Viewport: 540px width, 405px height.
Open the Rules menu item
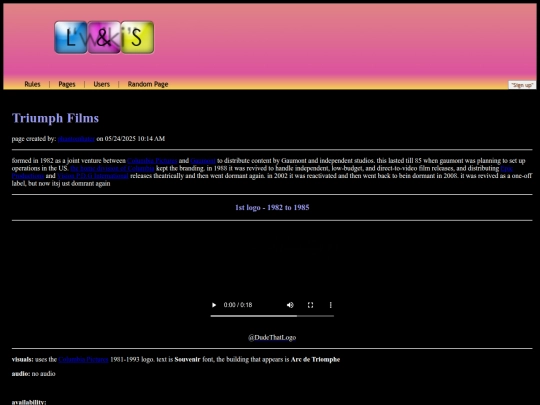click(x=32, y=84)
